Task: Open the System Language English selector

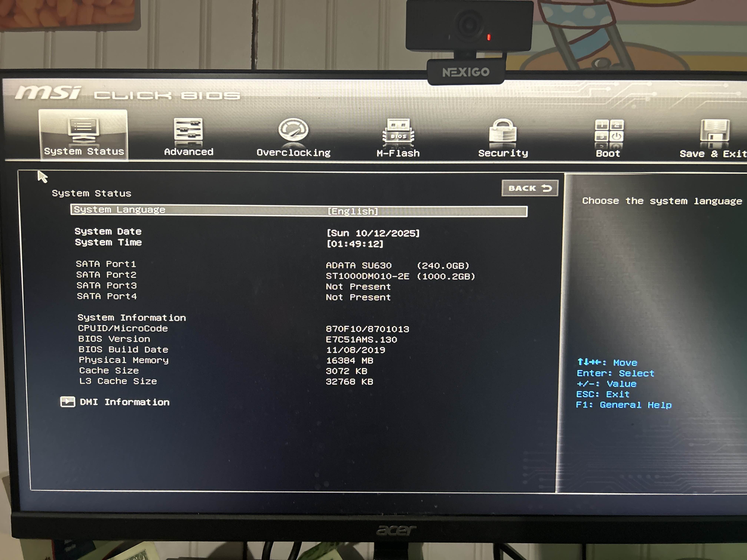Action: click(353, 212)
